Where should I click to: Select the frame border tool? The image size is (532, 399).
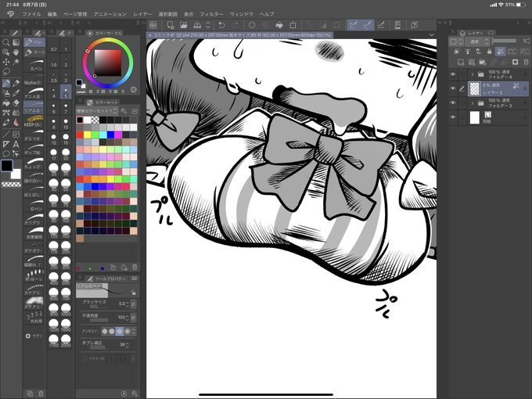coord(16,135)
